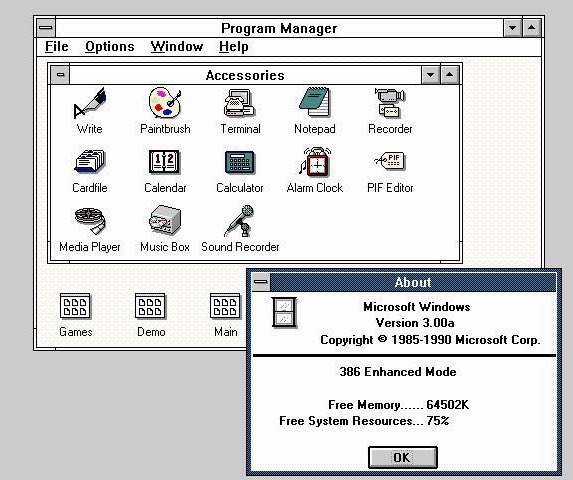Select the Media Player icon

coord(90,221)
